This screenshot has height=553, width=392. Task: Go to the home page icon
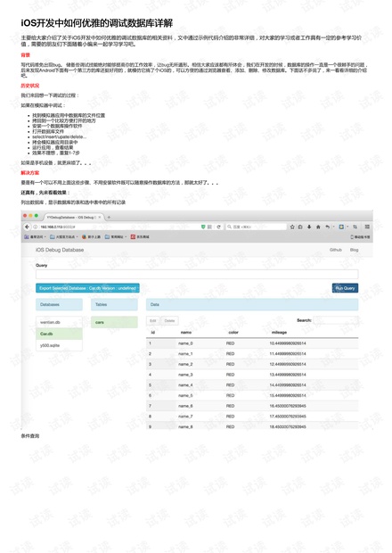[318, 227]
